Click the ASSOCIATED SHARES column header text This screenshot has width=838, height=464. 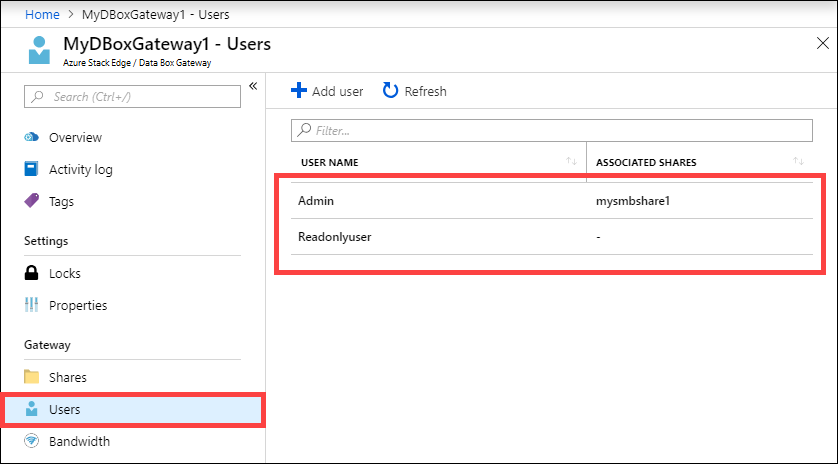(x=646, y=162)
